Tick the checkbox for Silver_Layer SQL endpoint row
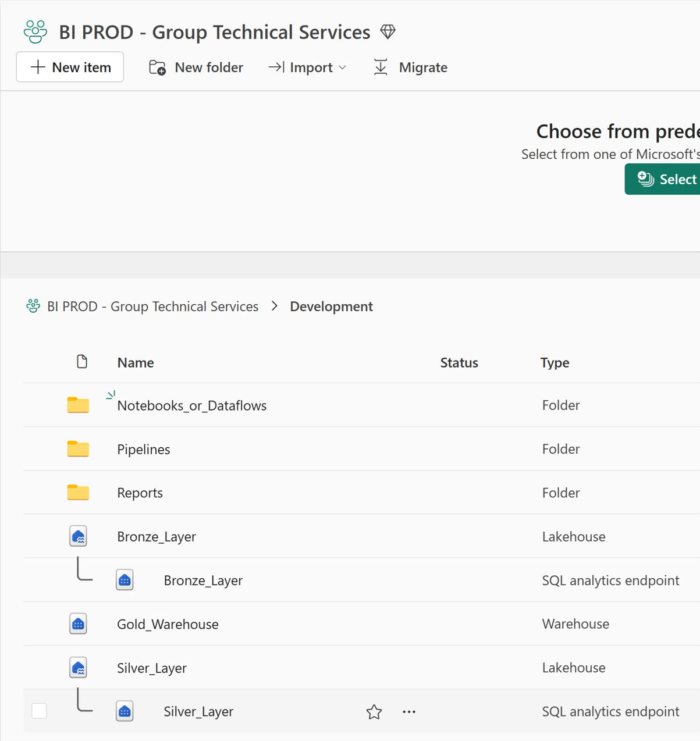The width and height of the screenshot is (700, 741). [x=39, y=711]
